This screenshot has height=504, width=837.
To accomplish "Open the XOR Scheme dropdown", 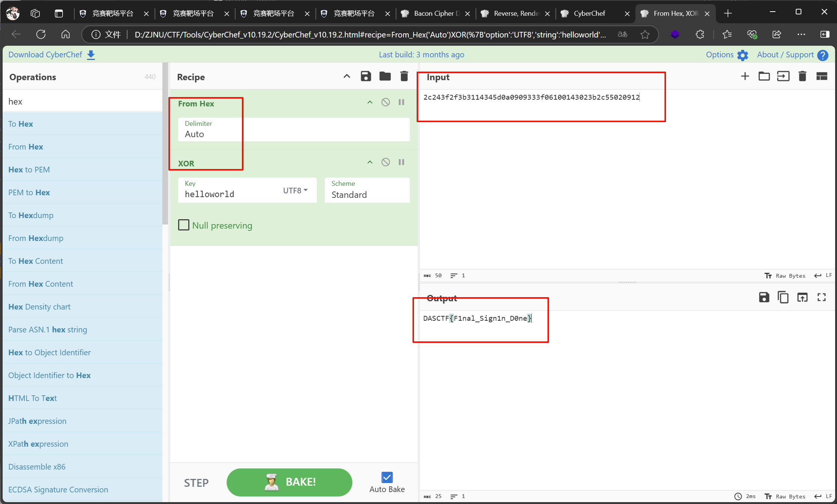I will pyautogui.click(x=367, y=190).
